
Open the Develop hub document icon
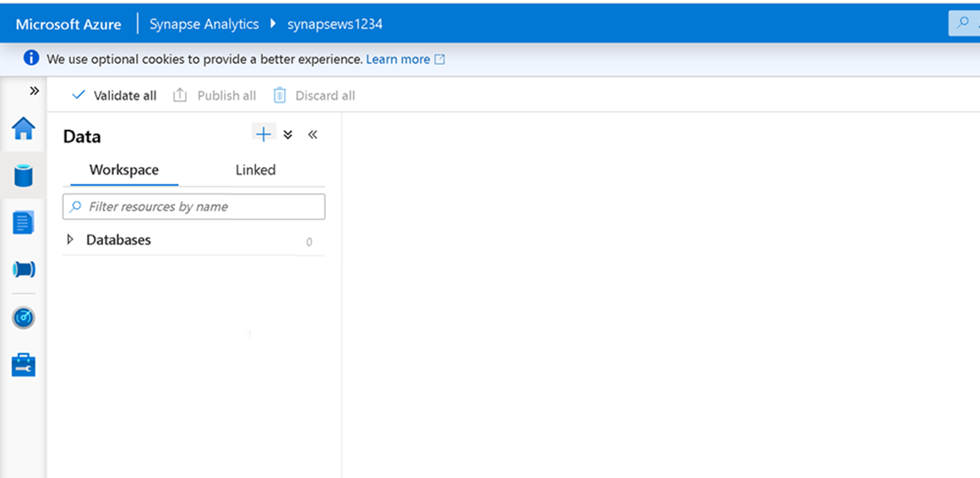click(x=23, y=223)
